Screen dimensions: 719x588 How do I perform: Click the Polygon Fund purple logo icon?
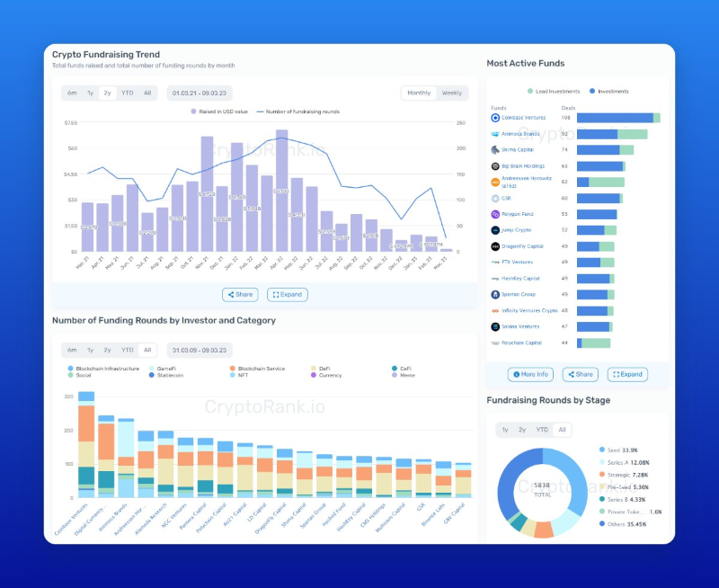[495, 214]
